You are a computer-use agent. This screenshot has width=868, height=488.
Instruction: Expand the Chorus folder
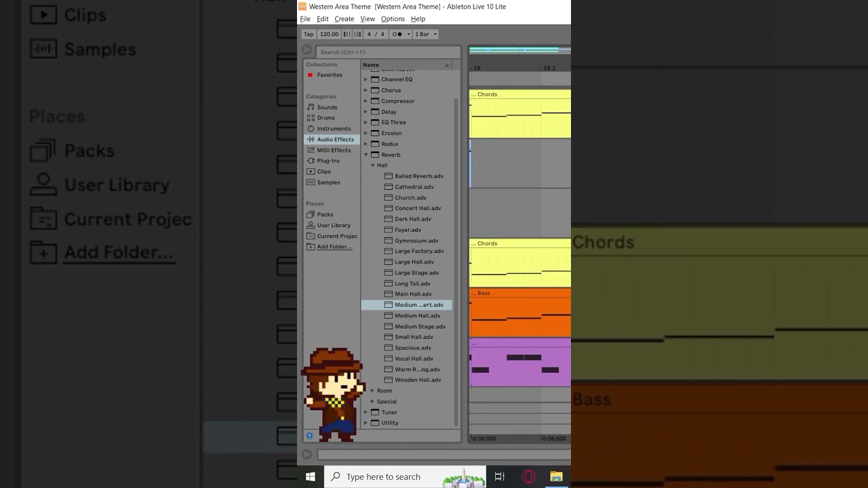pyautogui.click(x=366, y=90)
